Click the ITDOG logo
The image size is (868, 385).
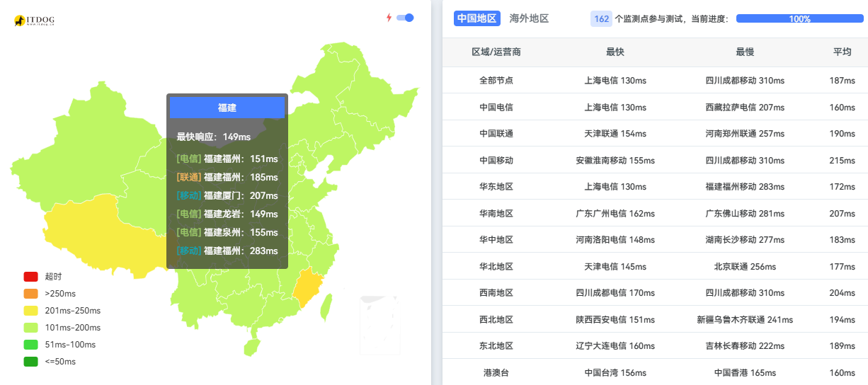[x=34, y=21]
